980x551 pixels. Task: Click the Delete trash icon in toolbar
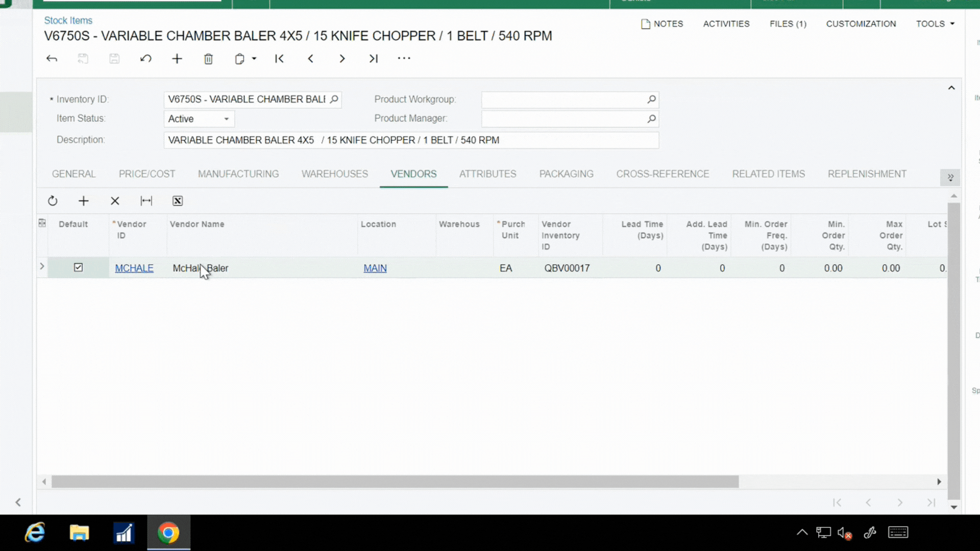point(208,59)
